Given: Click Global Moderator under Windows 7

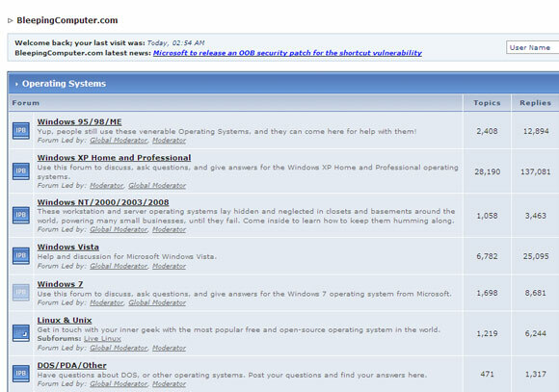Looking at the screenshot, I should pyautogui.click(x=157, y=302).
